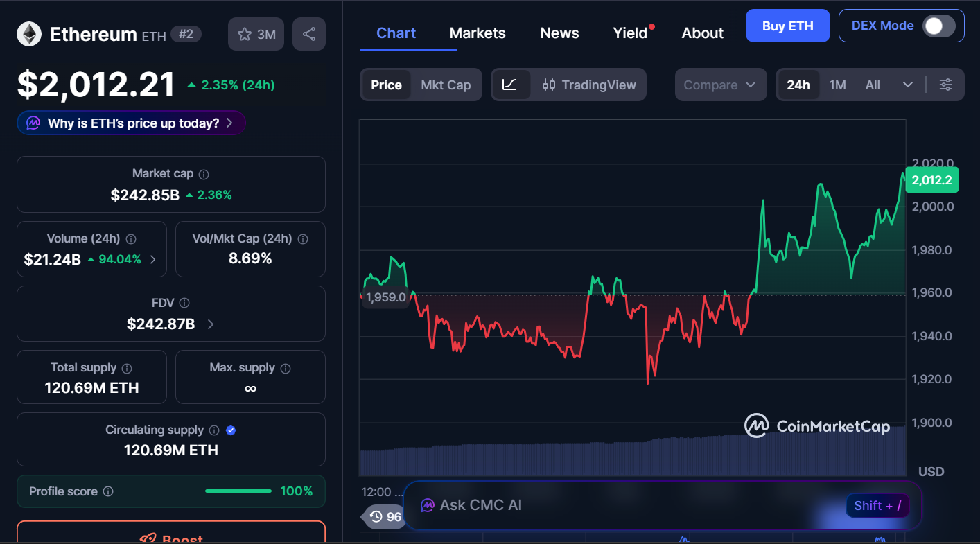Viewport: 980px width, 544px height.
Task: Expand the Volume (24h) details arrow
Action: click(x=153, y=260)
